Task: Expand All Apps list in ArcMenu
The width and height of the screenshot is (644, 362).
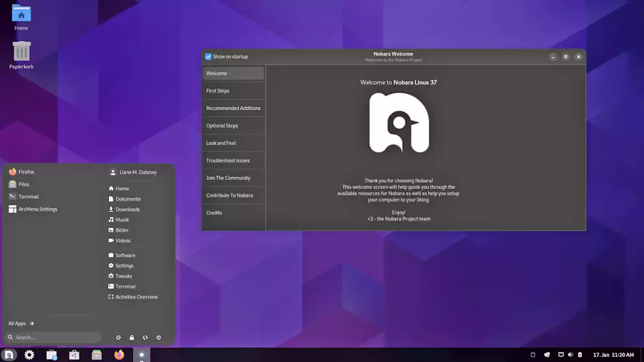Action: (21, 324)
